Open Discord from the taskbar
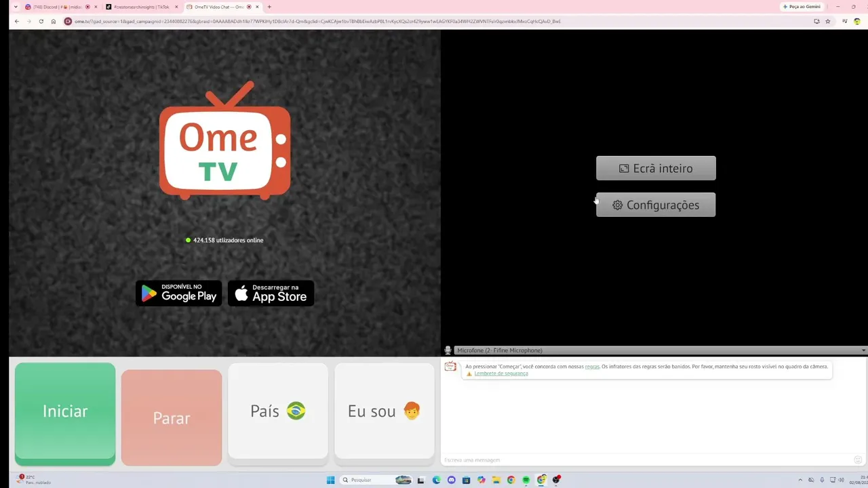 [x=451, y=480]
